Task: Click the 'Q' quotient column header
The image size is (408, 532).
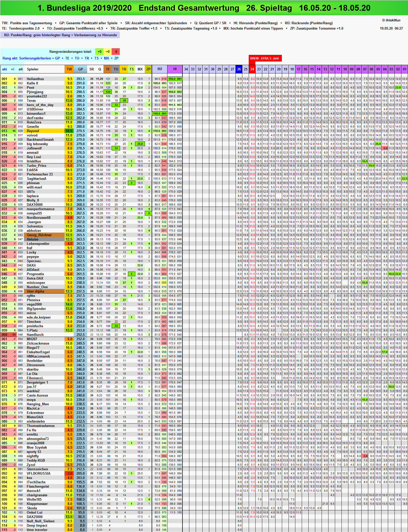Action: click(100, 69)
